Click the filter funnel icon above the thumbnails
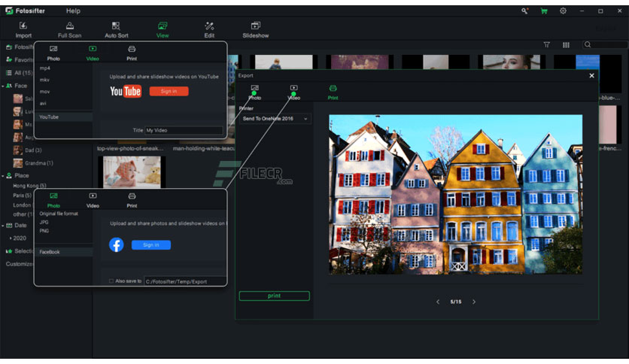Viewport: 629px width, 364px height. [x=546, y=45]
